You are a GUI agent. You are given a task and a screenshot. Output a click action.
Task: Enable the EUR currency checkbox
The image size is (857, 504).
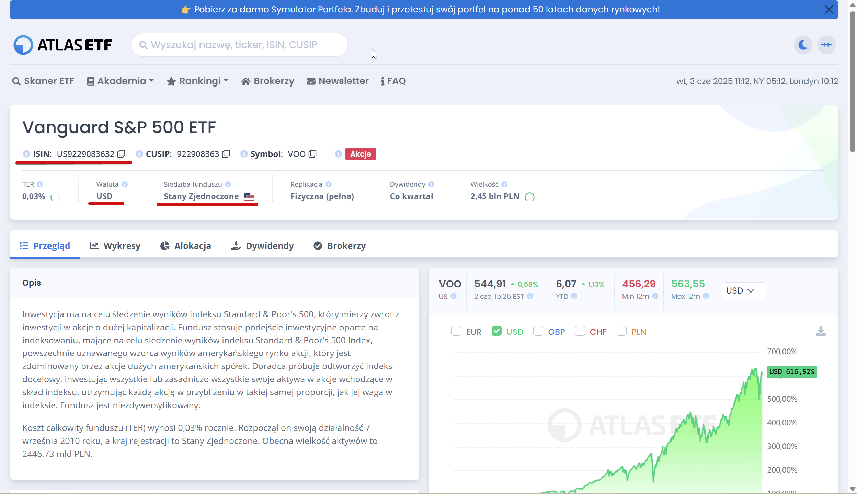point(456,331)
